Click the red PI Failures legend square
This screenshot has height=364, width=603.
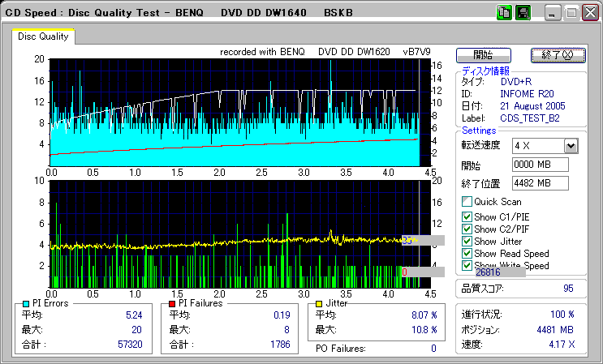[170, 303]
